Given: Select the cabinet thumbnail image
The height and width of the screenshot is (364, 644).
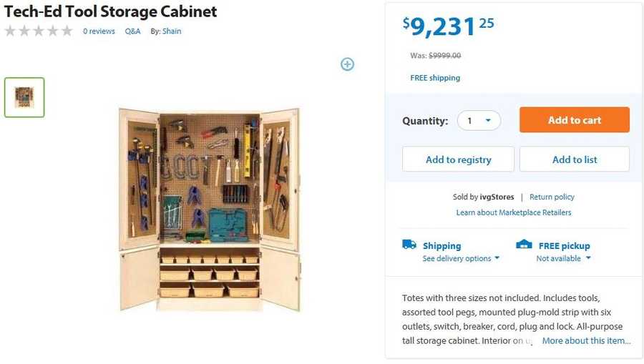Looking at the screenshot, I should [24, 97].
